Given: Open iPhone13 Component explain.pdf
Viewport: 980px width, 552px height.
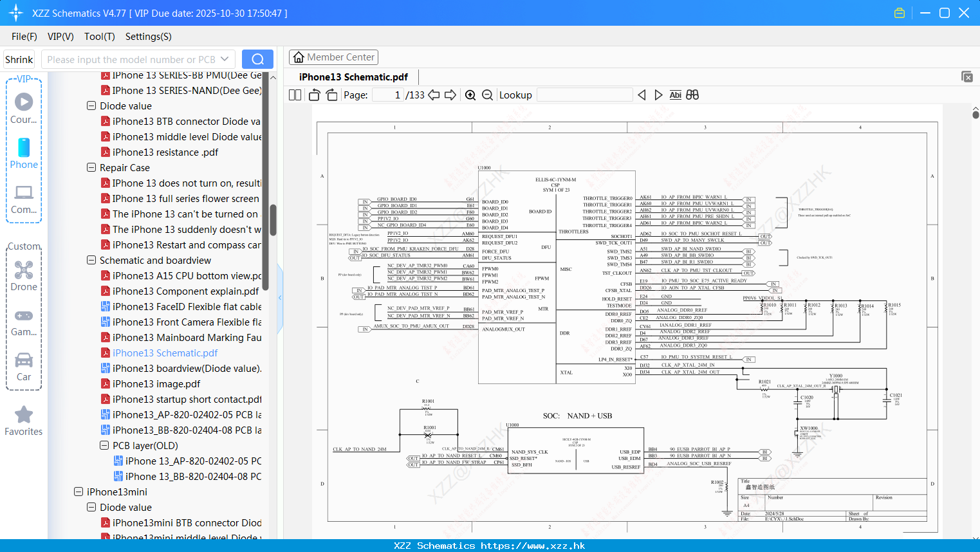Looking at the screenshot, I should (x=180, y=291).
